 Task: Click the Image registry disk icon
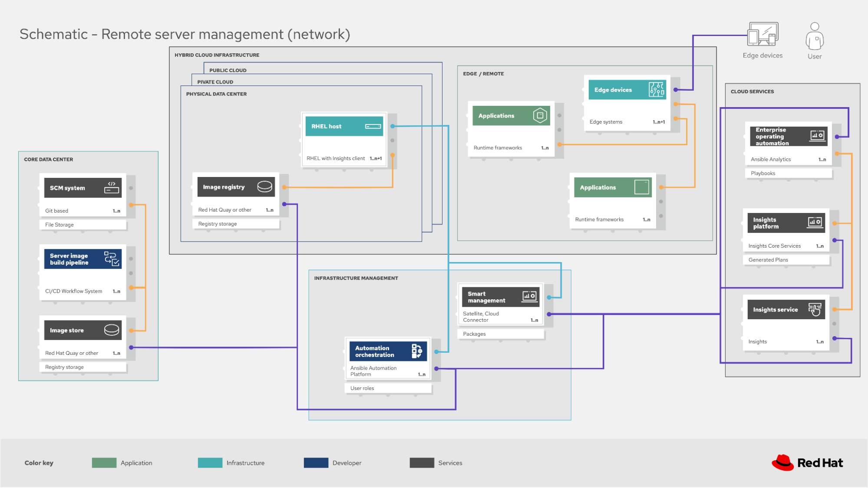(x=264, y=187)
